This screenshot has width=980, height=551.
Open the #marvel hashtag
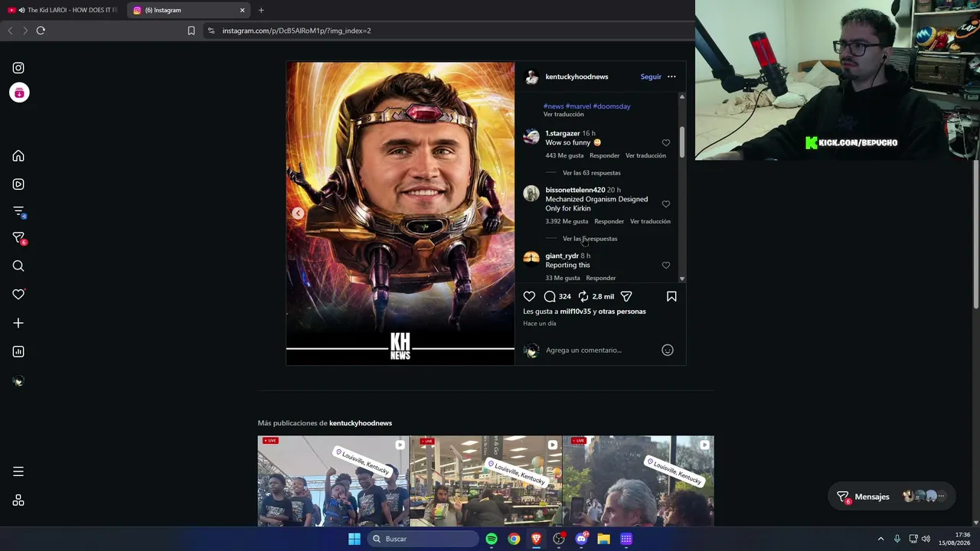pyautogui.click(x=578, y=106)
